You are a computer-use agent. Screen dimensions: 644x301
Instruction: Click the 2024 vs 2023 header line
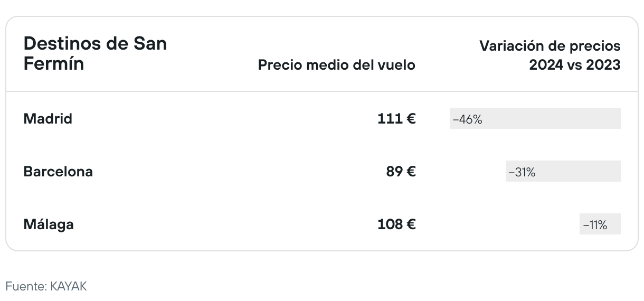click(x=574, y=65)
